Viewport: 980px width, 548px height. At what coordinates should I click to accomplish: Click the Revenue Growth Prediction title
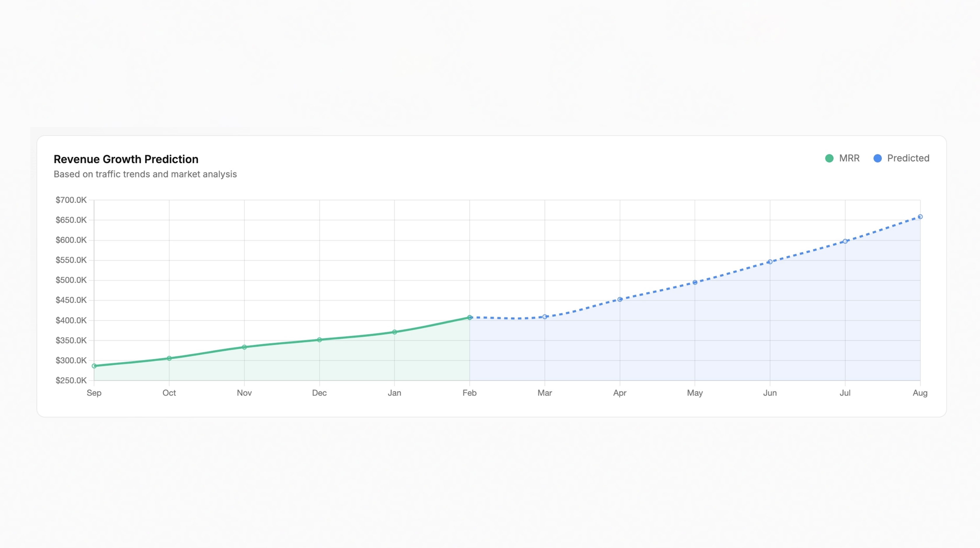point(126,159)
